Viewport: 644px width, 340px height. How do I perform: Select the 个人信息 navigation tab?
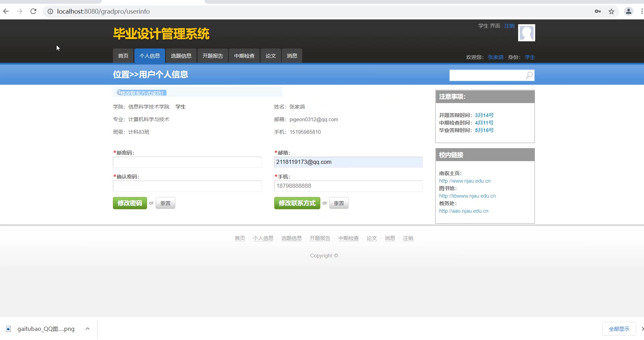coord(150,56)
